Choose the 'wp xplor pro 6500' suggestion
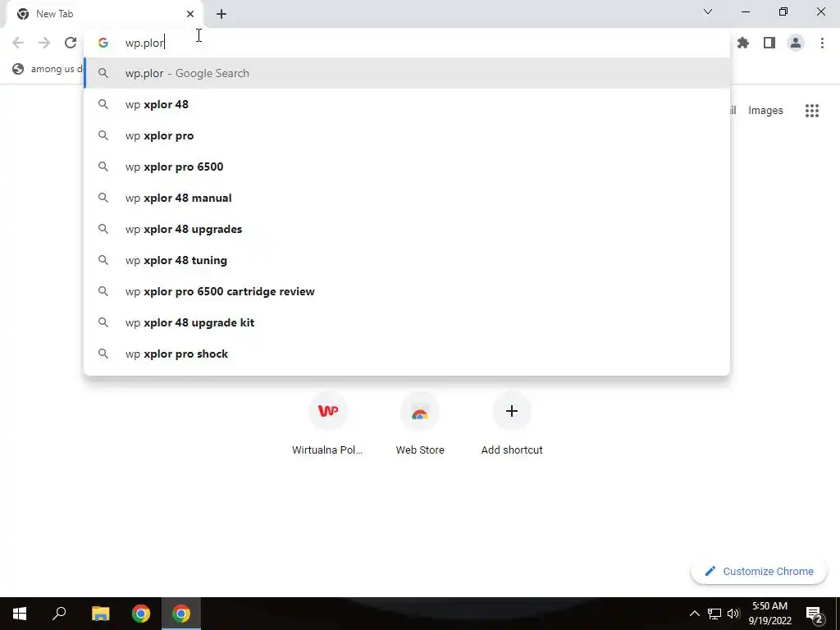 pos(407,167)
